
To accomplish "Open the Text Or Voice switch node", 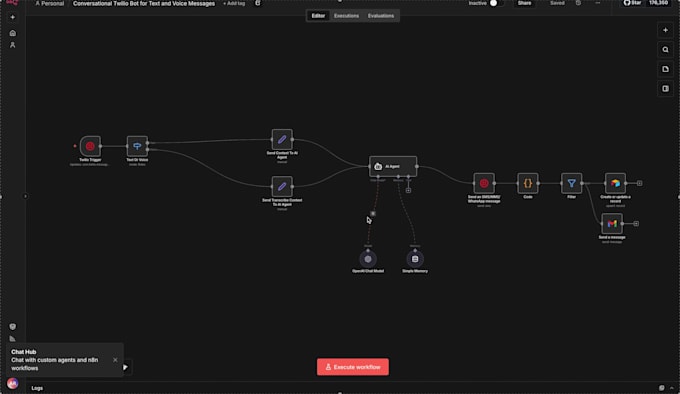I will click(137, 146).
